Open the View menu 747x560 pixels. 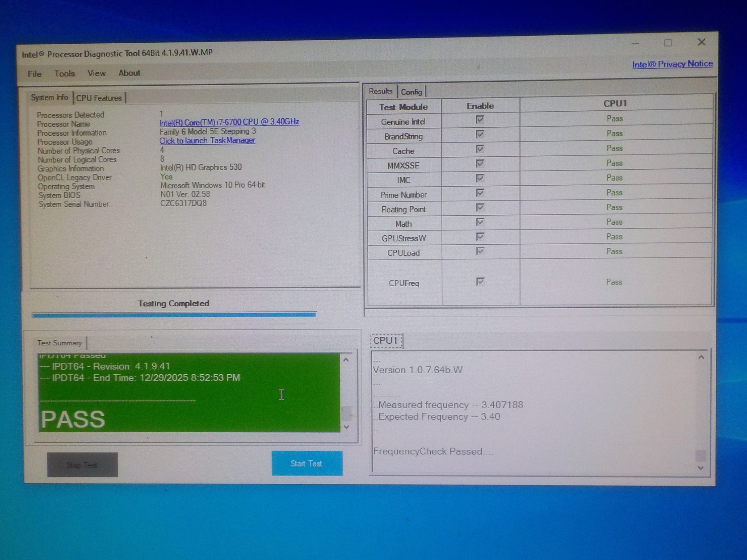[x=97, y=73]
